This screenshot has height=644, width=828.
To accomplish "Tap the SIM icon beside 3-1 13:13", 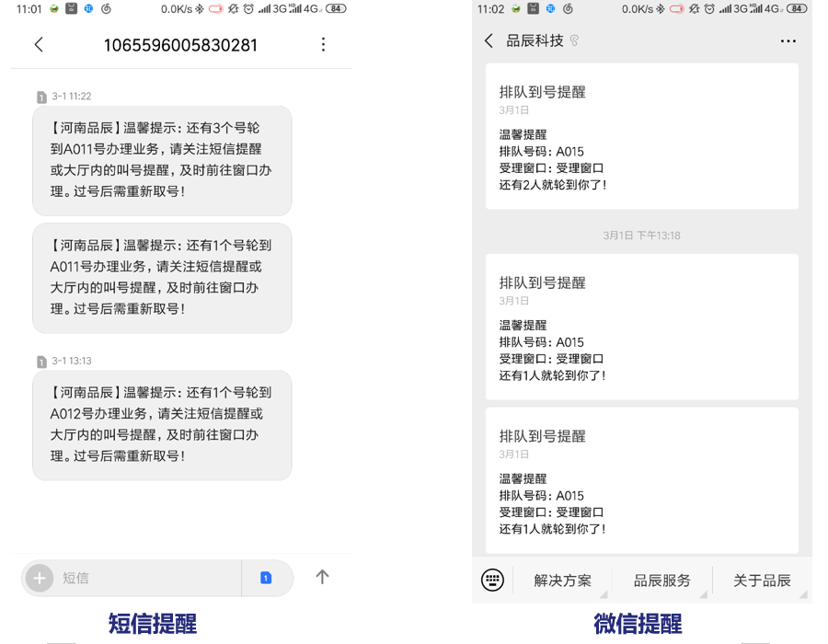I will pos(41,362).
